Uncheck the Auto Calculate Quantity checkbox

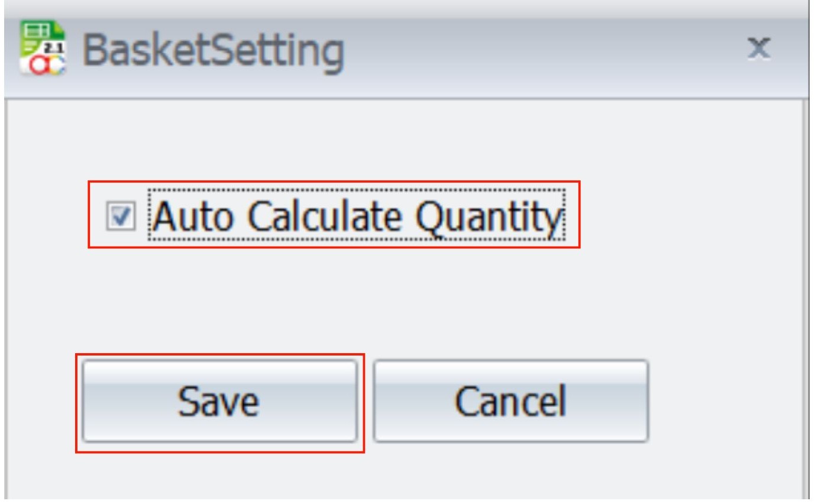tap(121, 216)
